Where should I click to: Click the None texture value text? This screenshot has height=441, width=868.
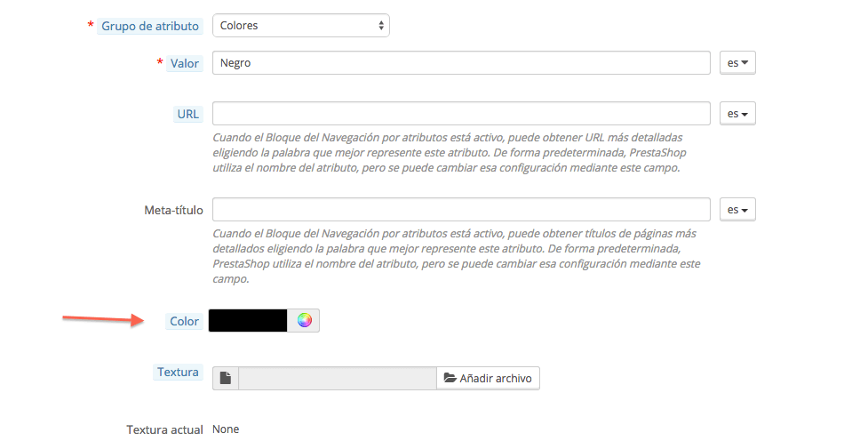pos(226,429)
